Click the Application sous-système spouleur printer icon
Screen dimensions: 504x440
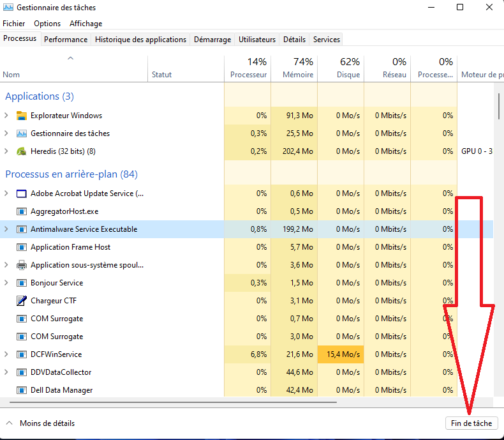(x=22, y=265)
